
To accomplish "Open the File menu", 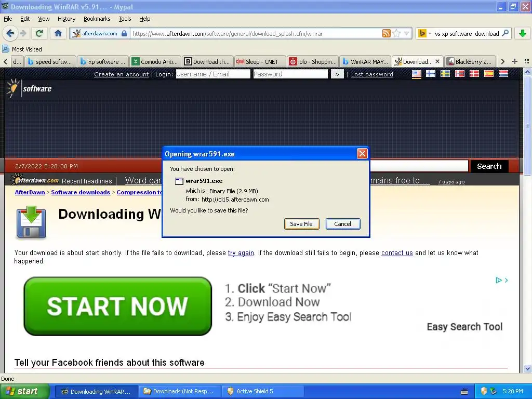I will click(8, 19).
